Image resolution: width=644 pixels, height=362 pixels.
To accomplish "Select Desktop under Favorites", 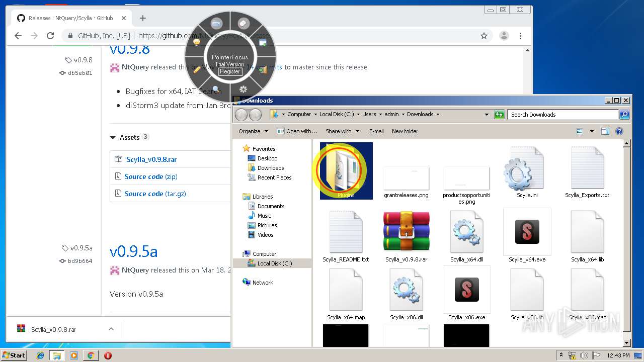I will [x=267, y=158].
